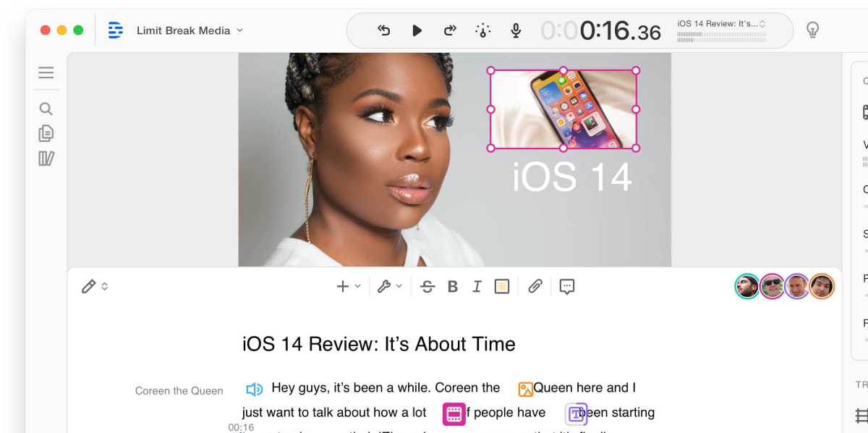This screenshot has width=868, height=433.
Task: Start recording with the microphone icon
Action: 516,30
